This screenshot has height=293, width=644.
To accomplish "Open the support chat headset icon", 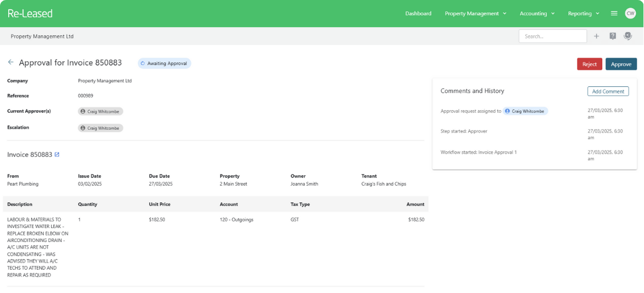I will click(x=628, y=36).
